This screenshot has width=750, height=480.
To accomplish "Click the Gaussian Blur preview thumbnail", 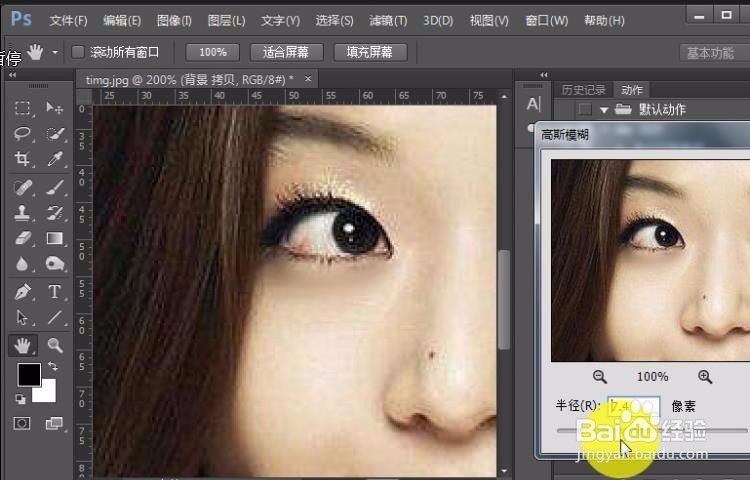I will [651, 260].
